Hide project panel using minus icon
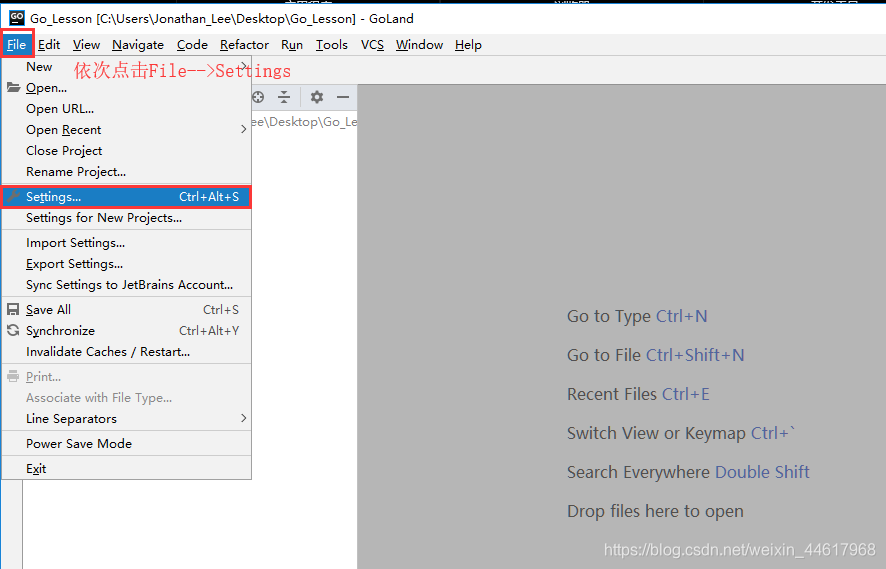 (342, 97)
